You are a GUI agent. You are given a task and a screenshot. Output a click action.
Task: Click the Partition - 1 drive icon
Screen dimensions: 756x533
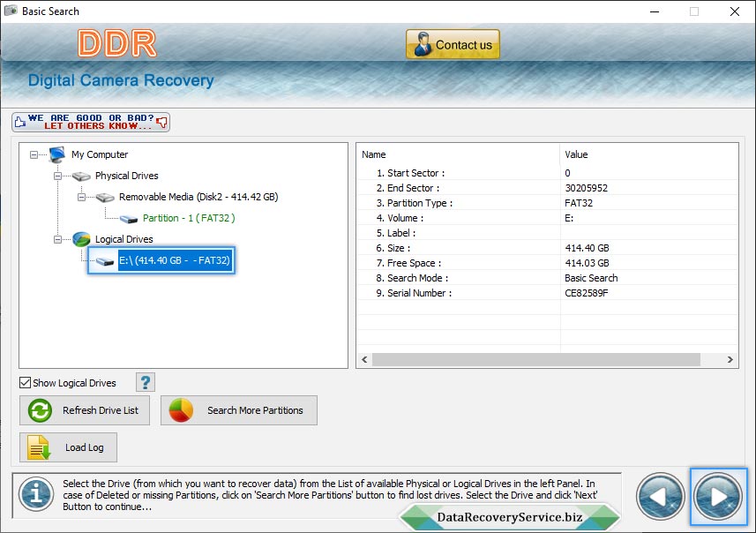(x=129, y=219)
